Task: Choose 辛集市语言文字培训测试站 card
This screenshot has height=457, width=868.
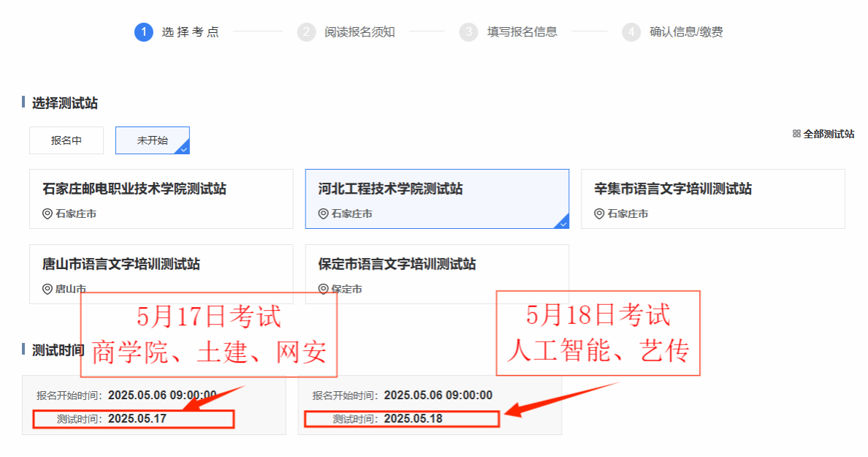Action: point(713,199)
